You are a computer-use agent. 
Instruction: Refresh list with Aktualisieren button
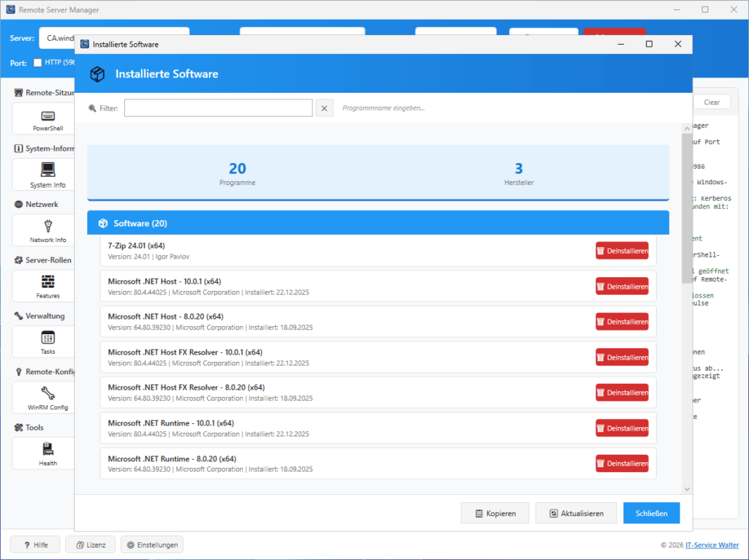pos(576,513)
